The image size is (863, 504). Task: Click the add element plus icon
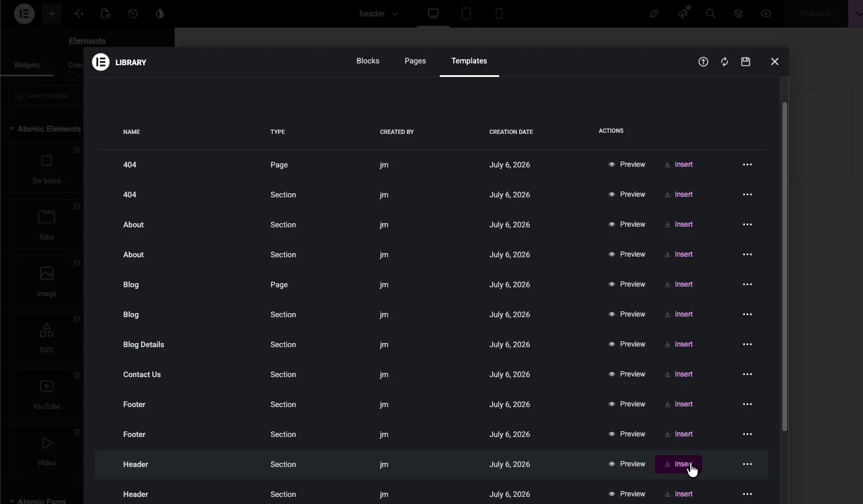pyautogui.click(x=52, y=14)
